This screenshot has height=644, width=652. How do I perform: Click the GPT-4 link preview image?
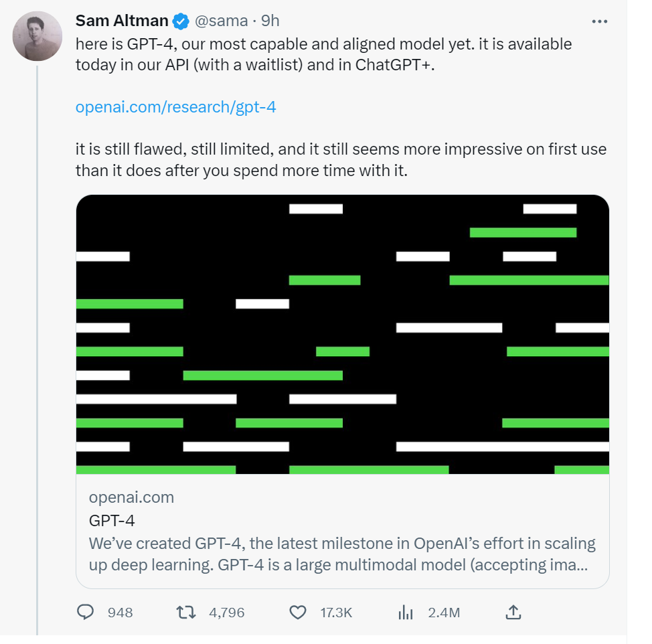(x=343, y=334)
